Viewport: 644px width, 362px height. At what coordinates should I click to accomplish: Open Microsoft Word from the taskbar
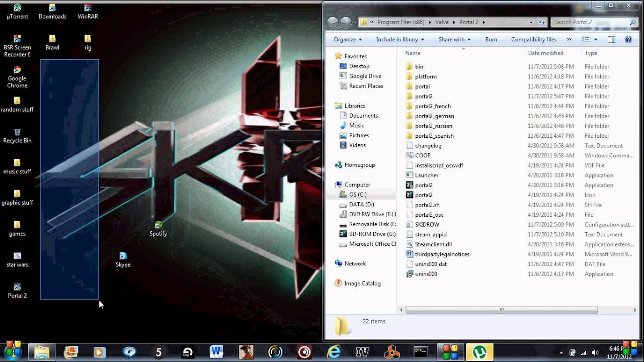[x=216, y=352]
